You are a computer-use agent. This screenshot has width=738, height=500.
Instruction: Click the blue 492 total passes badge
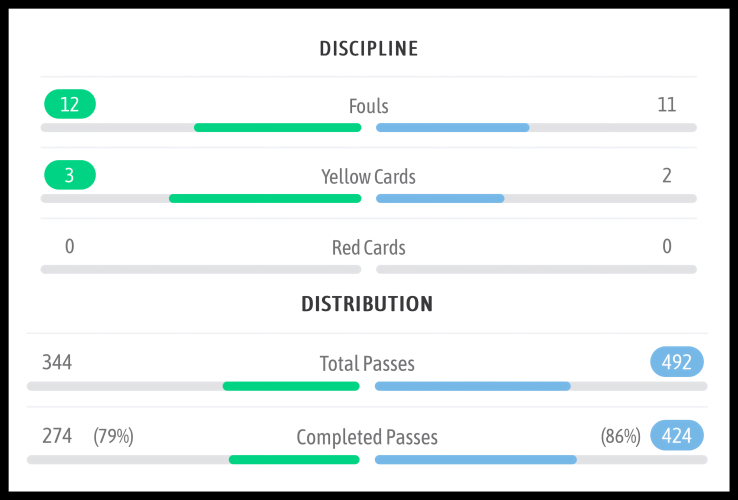click(x=677, y=362)
